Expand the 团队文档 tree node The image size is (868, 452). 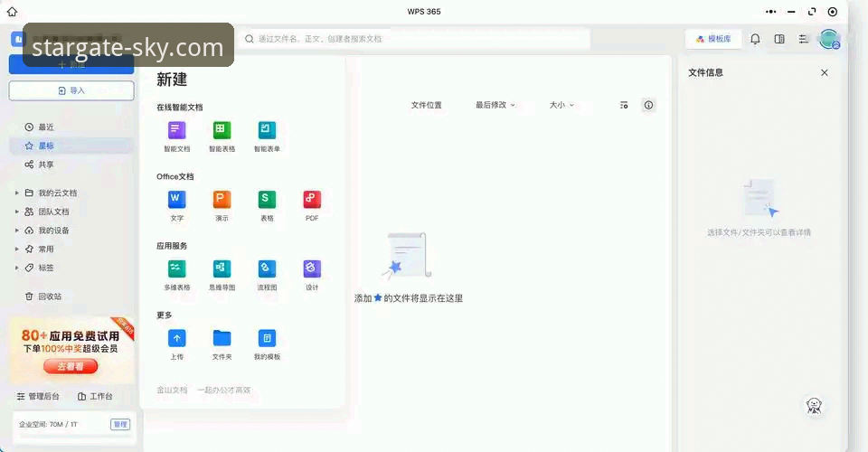[16, 212]
